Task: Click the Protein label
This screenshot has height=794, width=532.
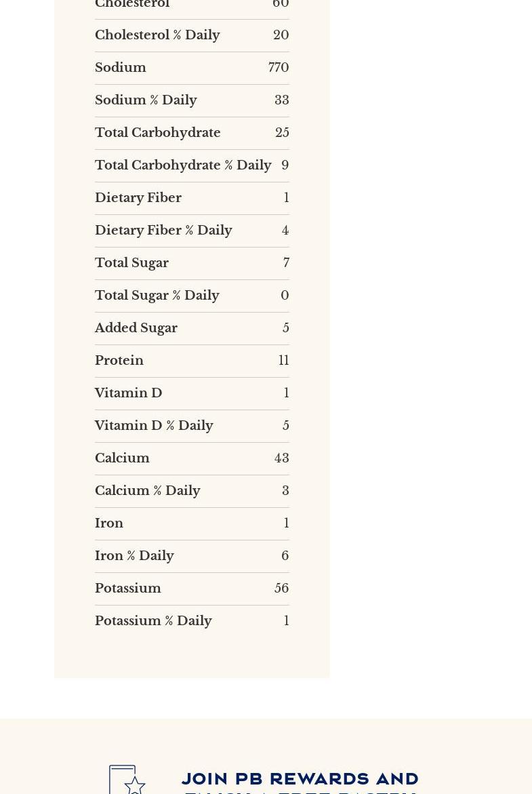Action: click(119, 361)
